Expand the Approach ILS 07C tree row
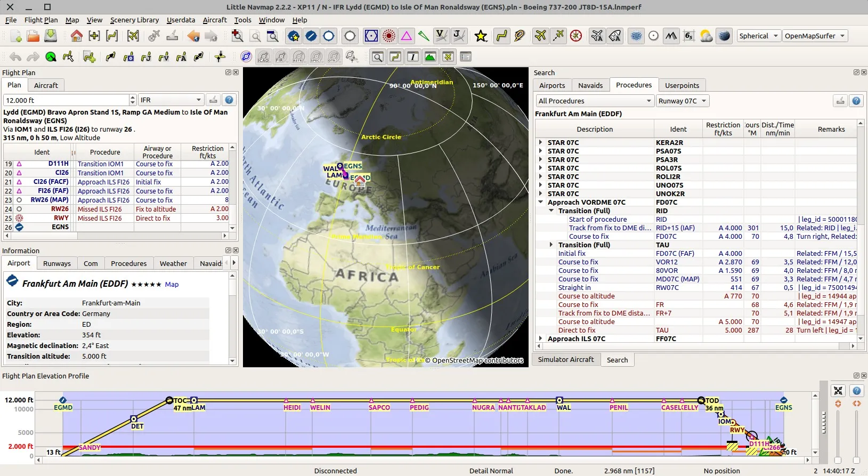The height and width of the screenshot is (476, 868). click(x=541, y=338)
